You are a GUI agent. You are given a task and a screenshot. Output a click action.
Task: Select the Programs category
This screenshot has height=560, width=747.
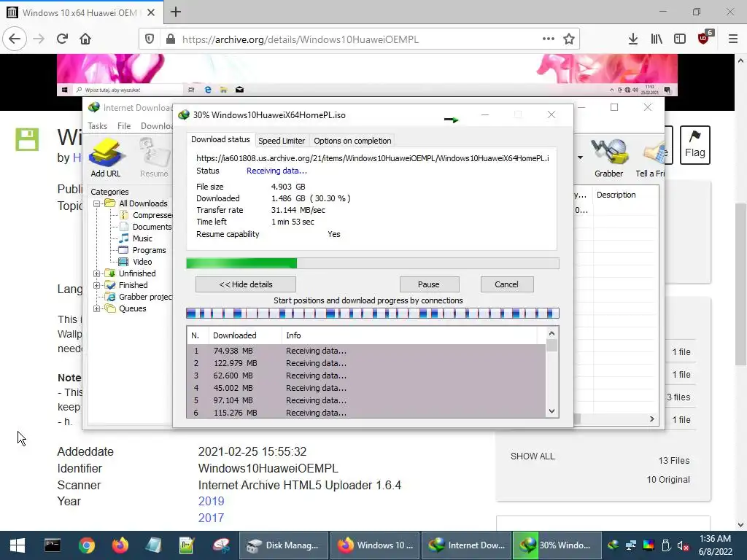click(143, 251)
